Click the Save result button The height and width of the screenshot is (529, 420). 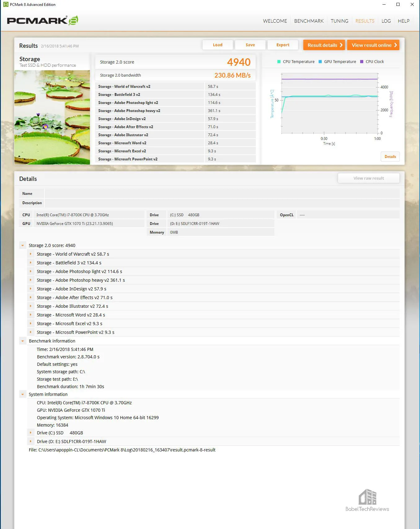point(250,45)
